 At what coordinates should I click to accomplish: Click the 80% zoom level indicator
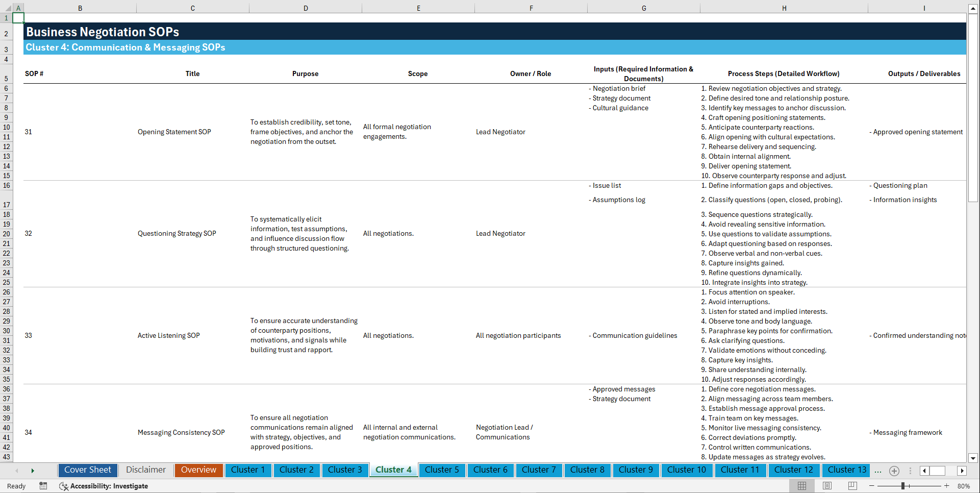963,486
